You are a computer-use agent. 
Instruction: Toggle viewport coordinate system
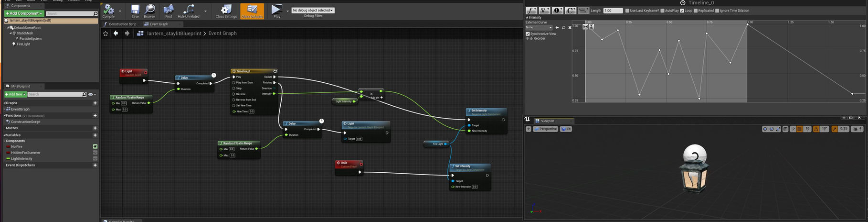pos(786,129)
